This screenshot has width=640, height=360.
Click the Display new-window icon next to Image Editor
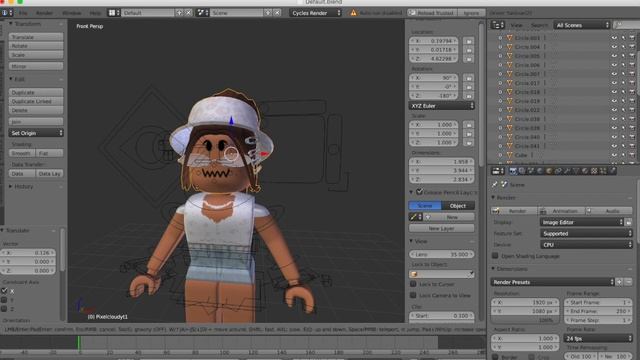point(629,222)
